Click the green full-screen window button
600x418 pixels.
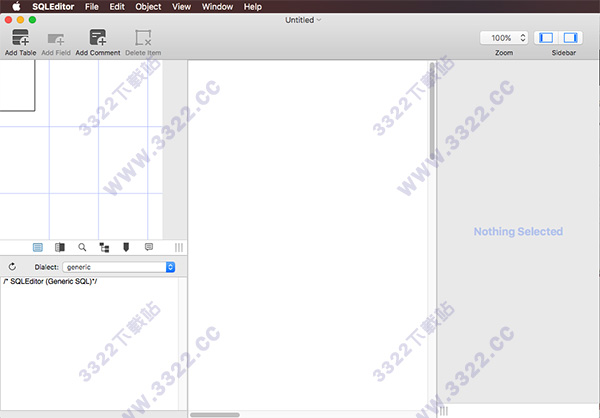point(33,20)
